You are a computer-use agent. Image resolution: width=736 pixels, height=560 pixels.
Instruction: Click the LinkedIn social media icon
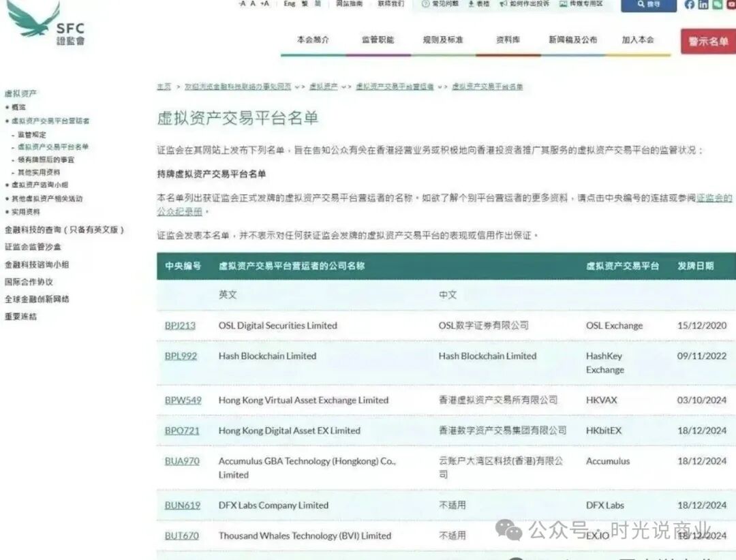click(703, 5)
